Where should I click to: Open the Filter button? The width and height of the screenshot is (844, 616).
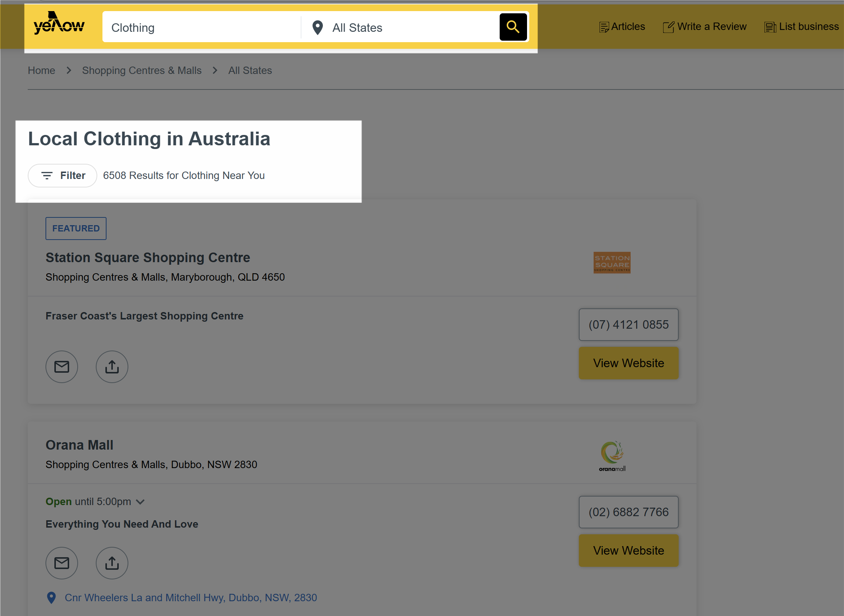[x=62, y=175]
